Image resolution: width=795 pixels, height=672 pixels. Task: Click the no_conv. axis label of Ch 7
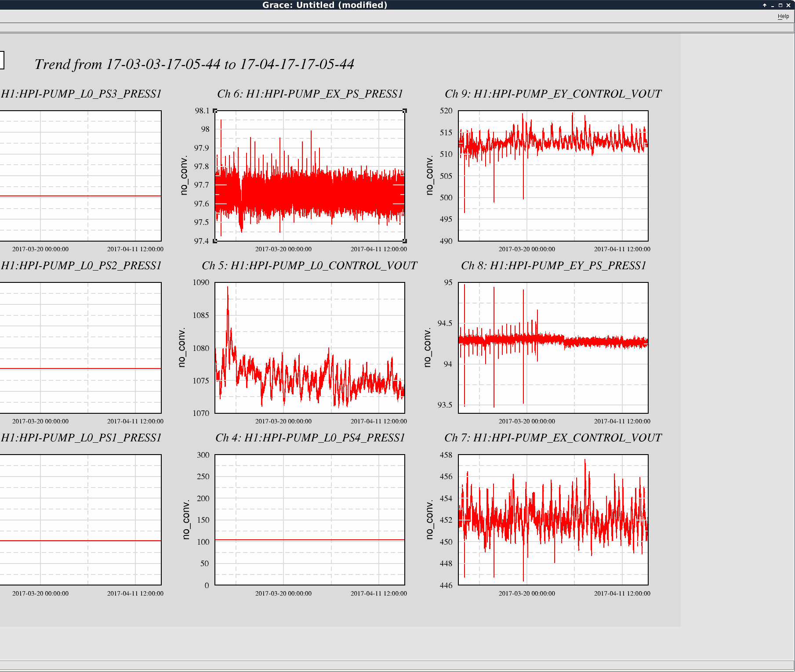click(x=430, y=520)
